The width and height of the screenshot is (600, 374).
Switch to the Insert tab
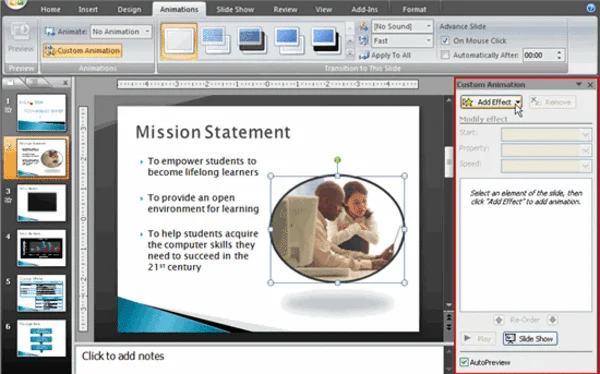(88, 9)
